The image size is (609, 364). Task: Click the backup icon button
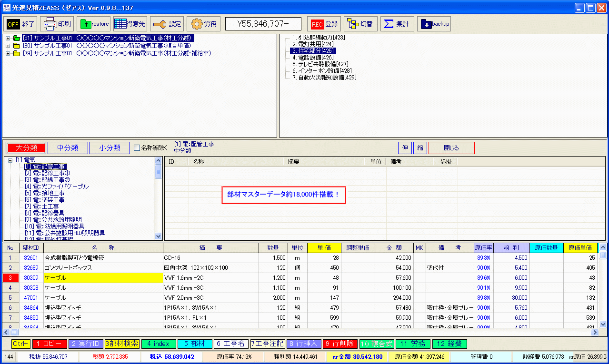pyautogui.click(x=434, y=24)
